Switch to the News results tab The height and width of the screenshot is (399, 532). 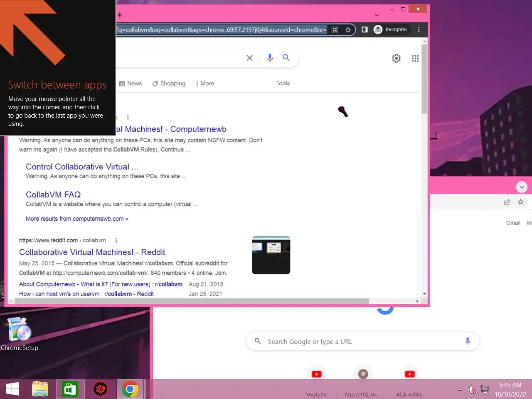131,84
